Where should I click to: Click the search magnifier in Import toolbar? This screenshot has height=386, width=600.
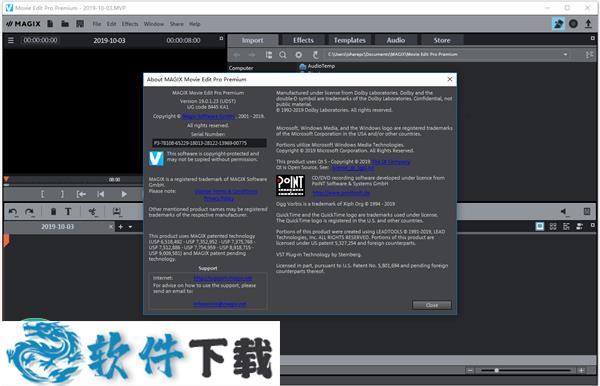tap(283, 55)
